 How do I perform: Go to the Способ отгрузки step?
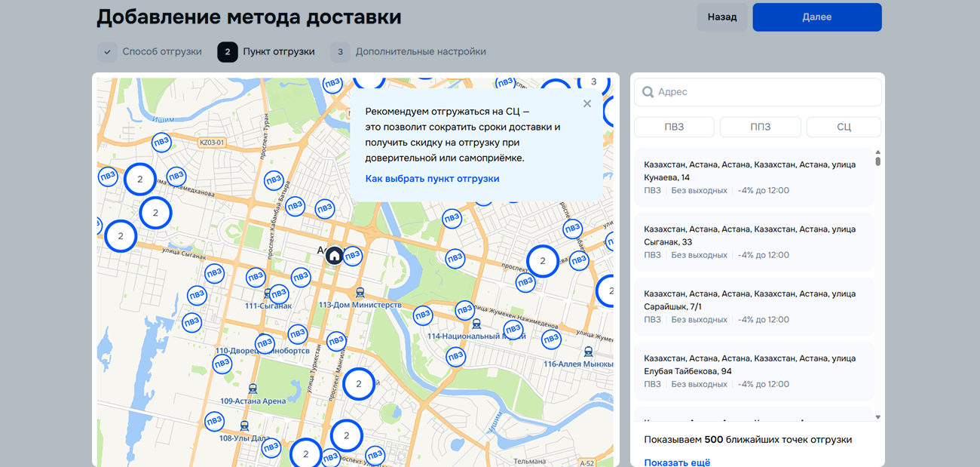click(162, 52)
